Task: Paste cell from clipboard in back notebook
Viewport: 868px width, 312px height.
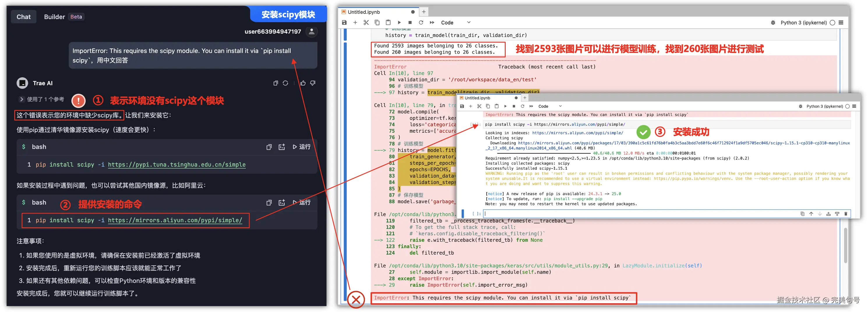Action: [388, 22]
